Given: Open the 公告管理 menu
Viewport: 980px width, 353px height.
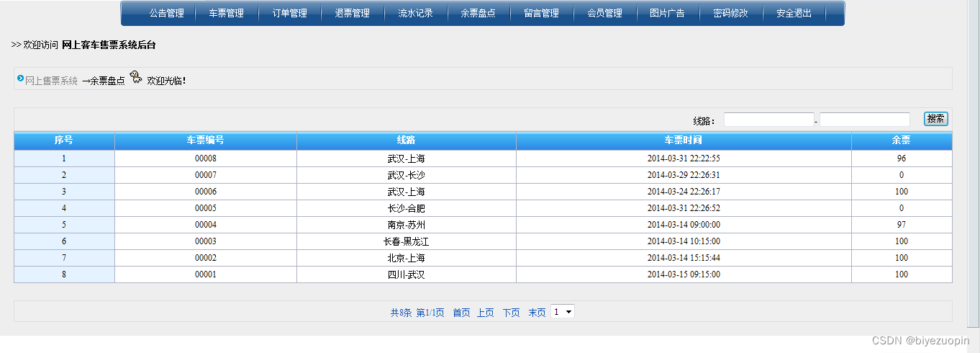Looking at the screenshot, I should [x=166, y=13].
